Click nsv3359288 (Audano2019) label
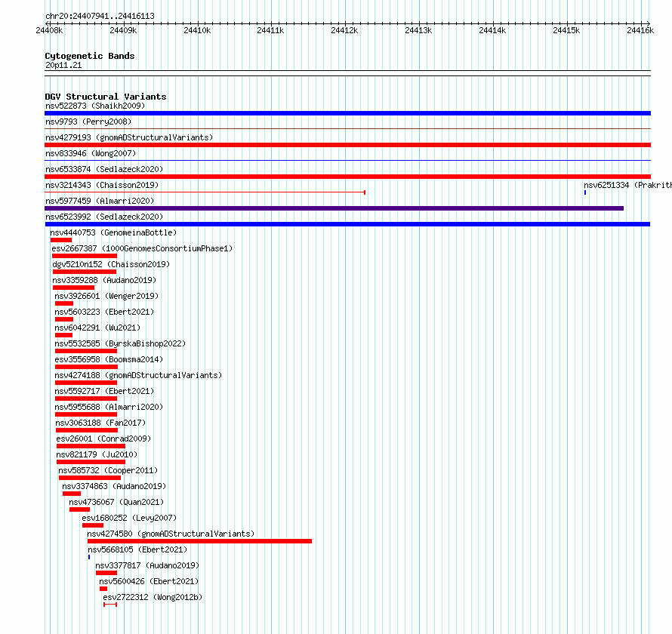Viewport: 672px width, 634px height. [104, 280]
